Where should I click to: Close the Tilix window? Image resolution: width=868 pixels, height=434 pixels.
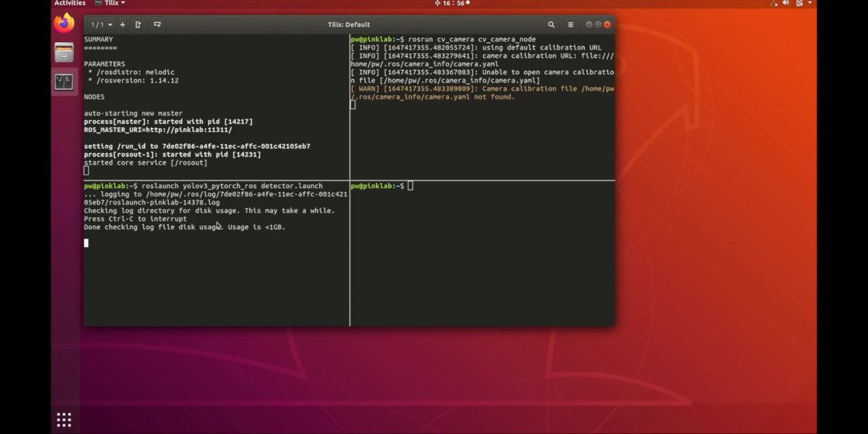(x=608, y=24)
